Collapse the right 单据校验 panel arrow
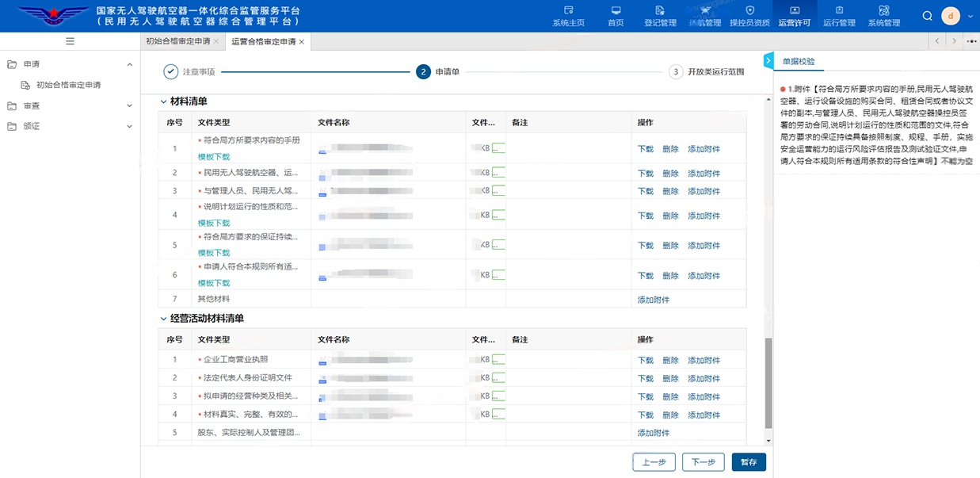 pos(768,60)
